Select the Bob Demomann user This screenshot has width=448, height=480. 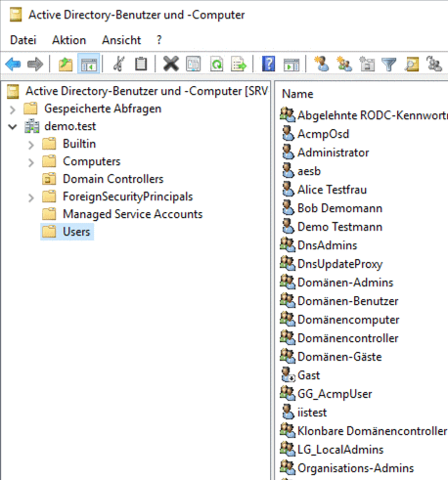coord(339,208)
